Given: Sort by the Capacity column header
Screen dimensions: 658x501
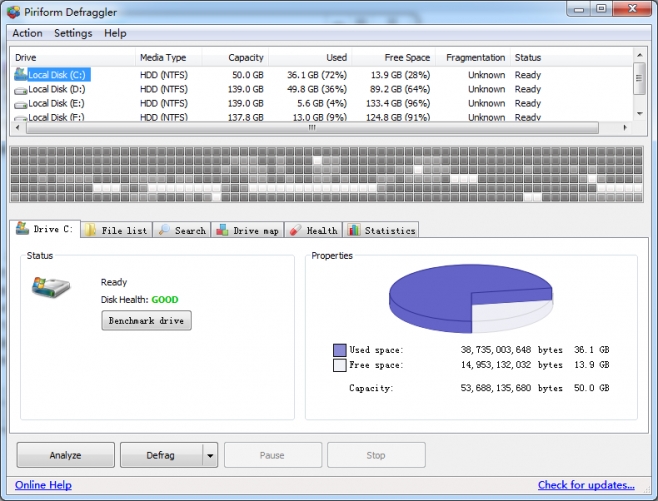Looking at the screenshot, I should click(x=235, y=57).
